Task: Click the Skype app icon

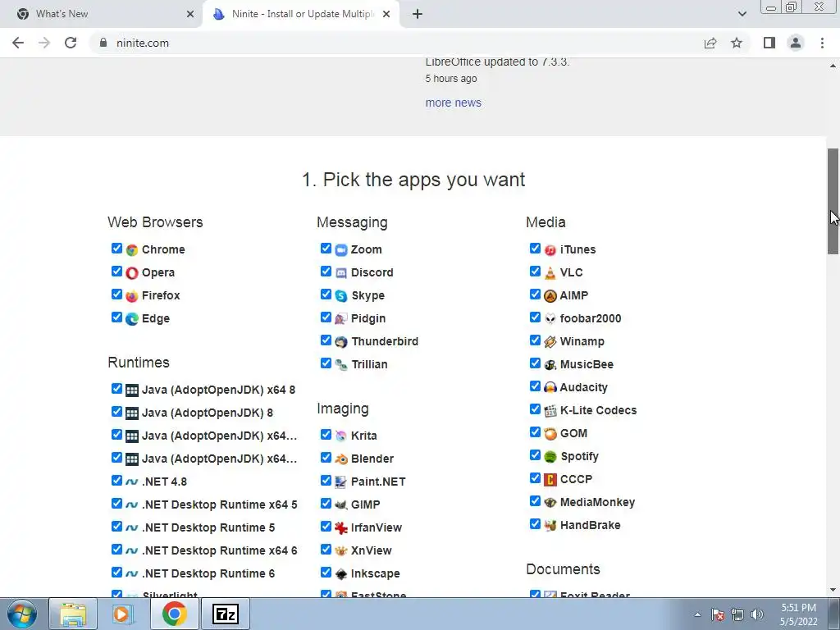Action: (x=341, y=296)
